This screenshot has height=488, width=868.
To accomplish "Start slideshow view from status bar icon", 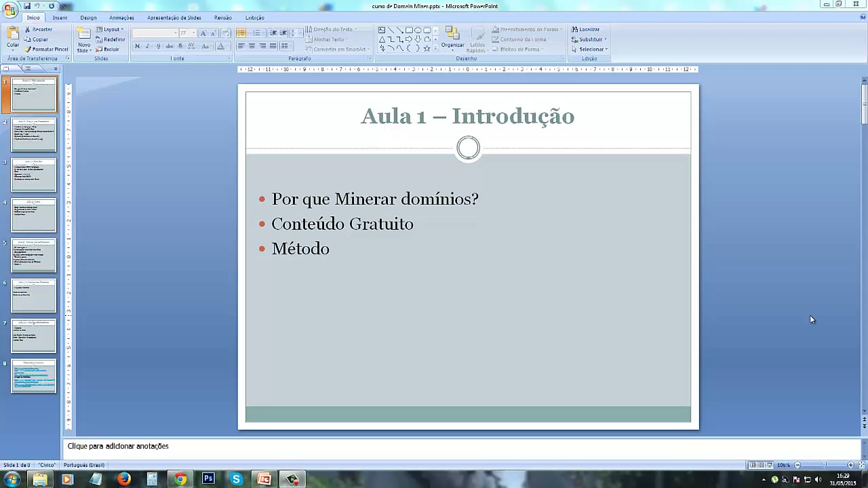I will click(770, 465).
